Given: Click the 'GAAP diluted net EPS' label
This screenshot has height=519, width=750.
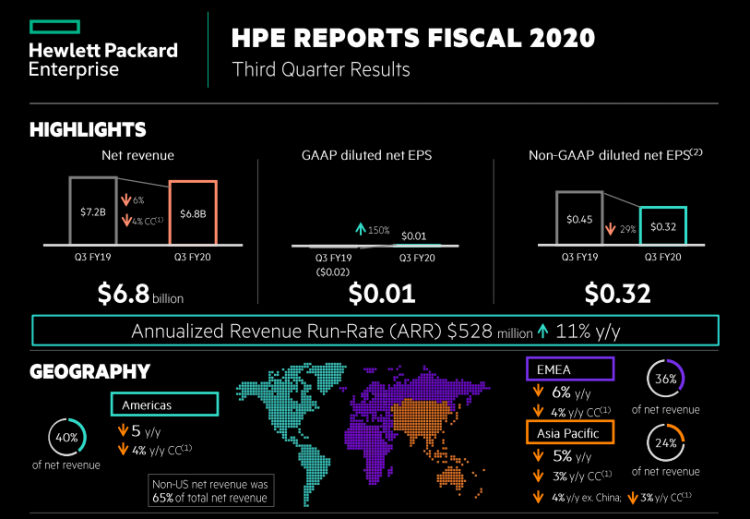Looking at the screenshot, I should [366, 155].
